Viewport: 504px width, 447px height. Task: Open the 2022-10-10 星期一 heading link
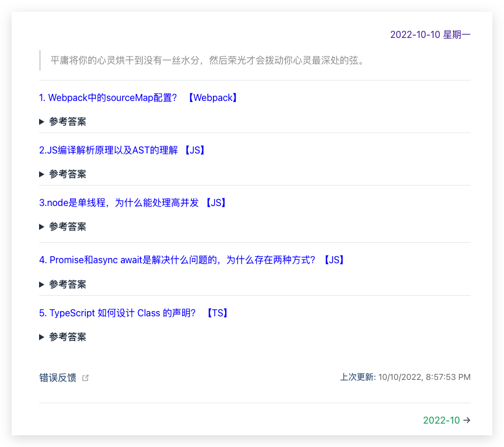(x=430, y=34)
